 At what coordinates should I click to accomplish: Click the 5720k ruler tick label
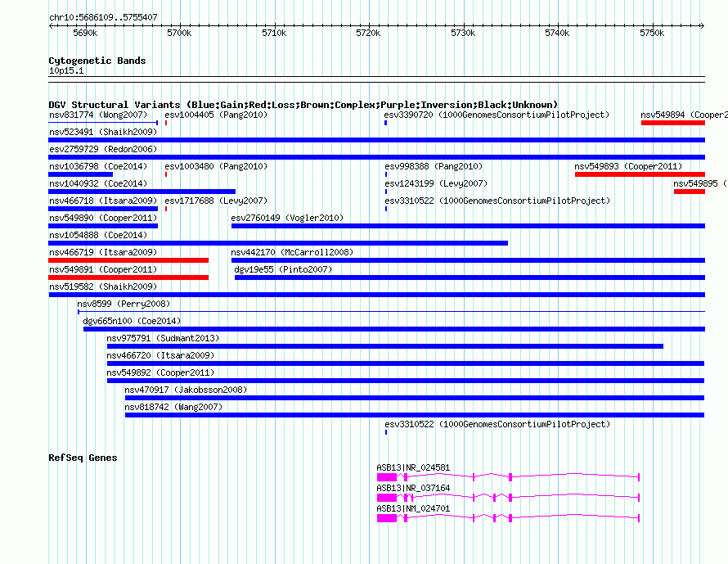[368, 33]
